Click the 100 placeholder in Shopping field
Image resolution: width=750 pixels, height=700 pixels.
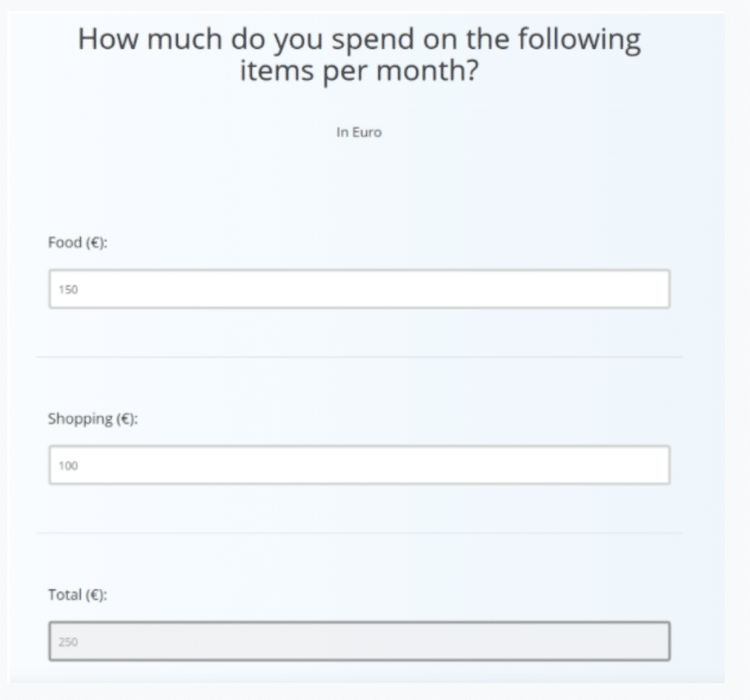[x=68, y=466]
